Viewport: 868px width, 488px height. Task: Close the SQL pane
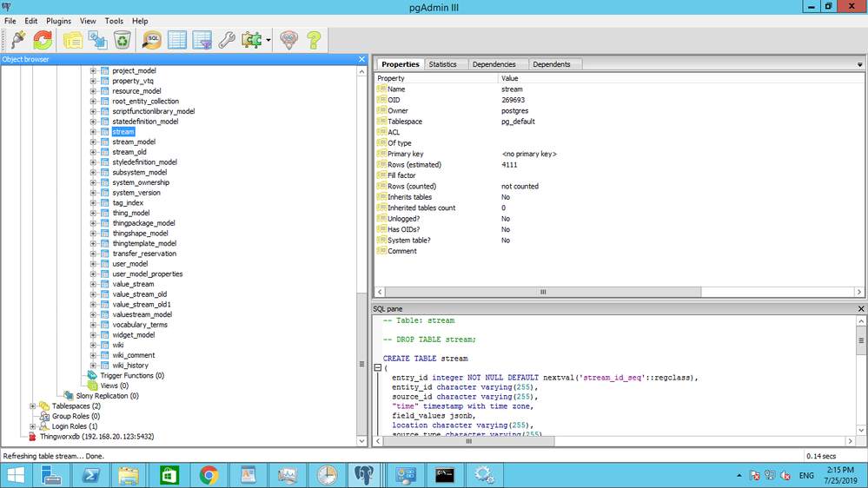[861, 309]
